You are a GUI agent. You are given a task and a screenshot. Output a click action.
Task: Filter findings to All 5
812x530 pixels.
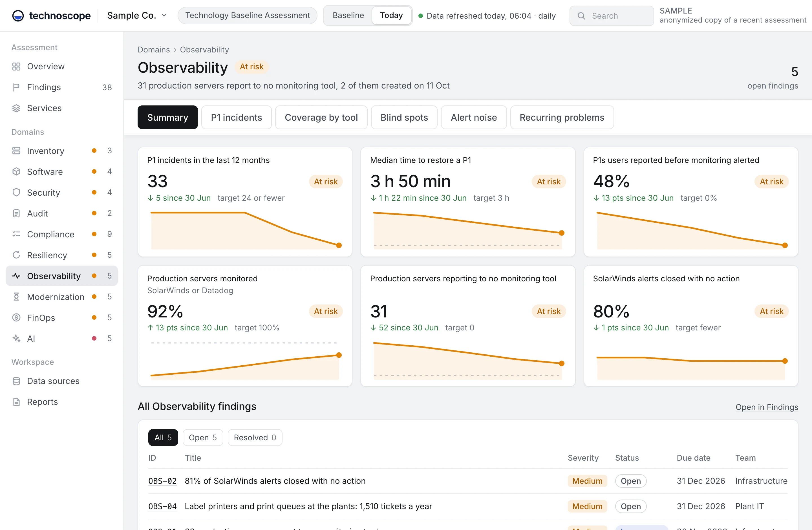163,438
